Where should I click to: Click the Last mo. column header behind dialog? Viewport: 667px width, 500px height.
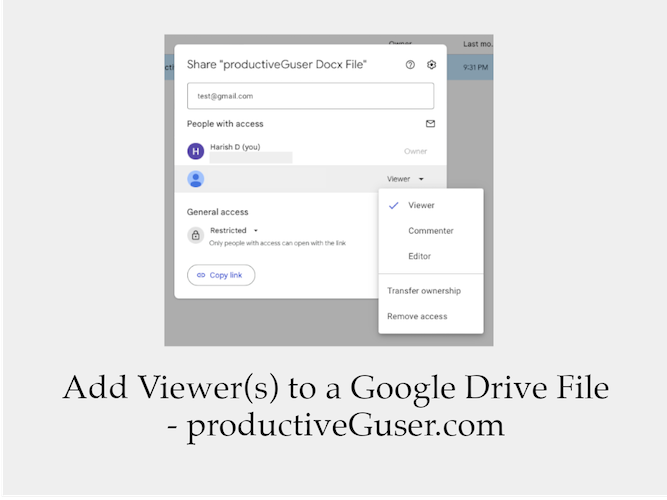(478, 44)
